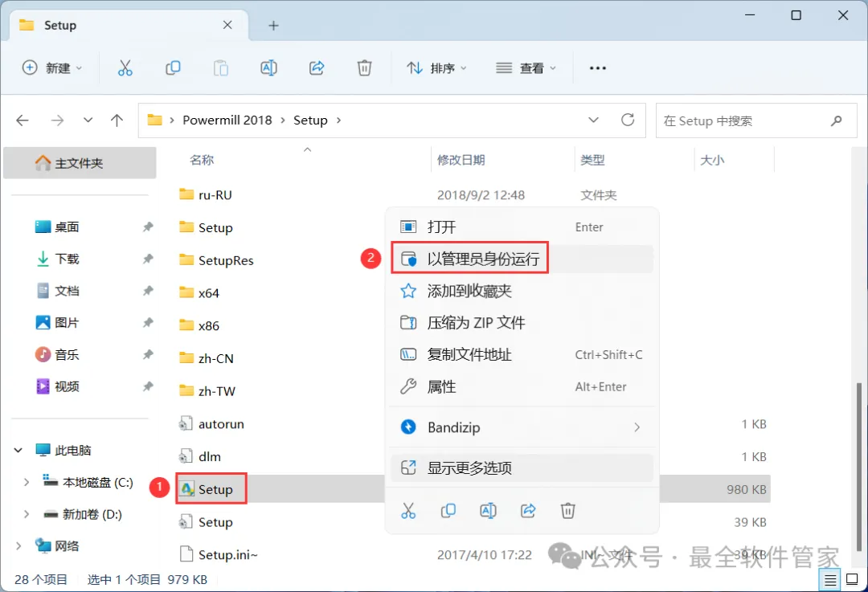The width and height of the screenshot is (868, 592).
Task: Select the autorun file
Action: (211, 424)
